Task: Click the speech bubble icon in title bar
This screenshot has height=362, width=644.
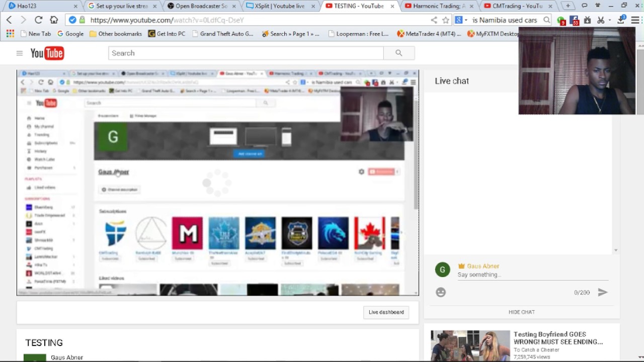Action: [584, 6]
